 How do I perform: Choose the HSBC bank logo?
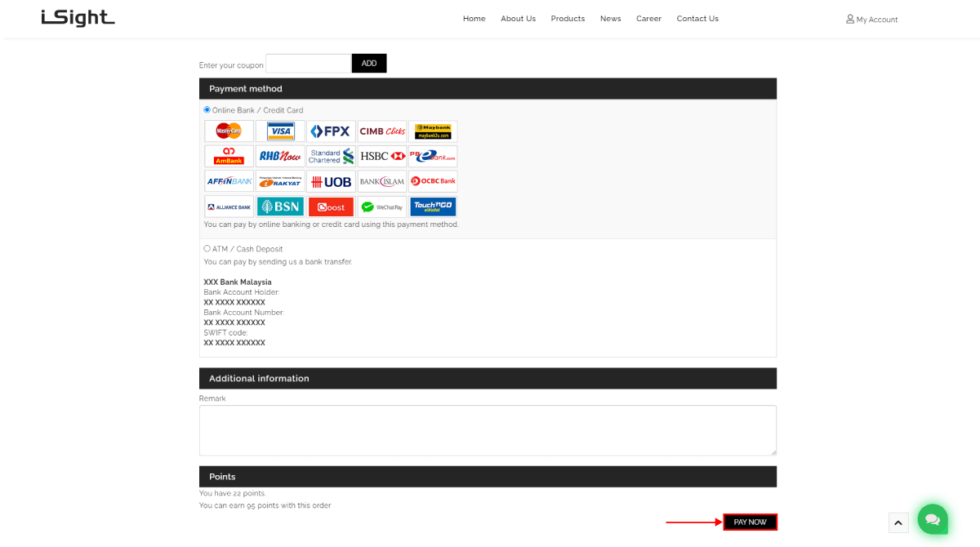point(382,156)
